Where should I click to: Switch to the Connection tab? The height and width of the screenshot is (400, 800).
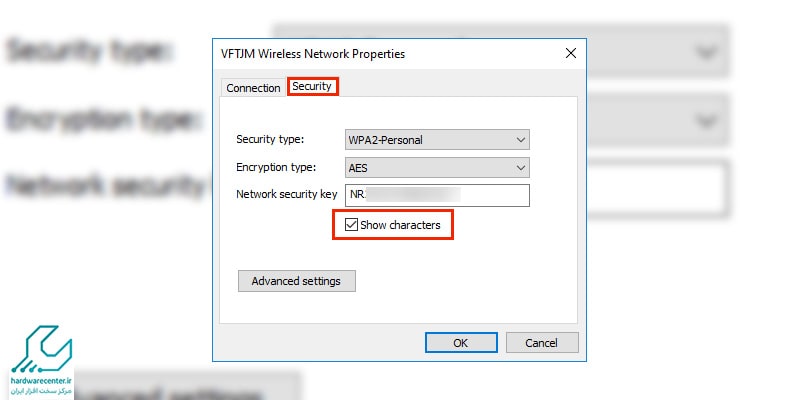coord(253,88)
